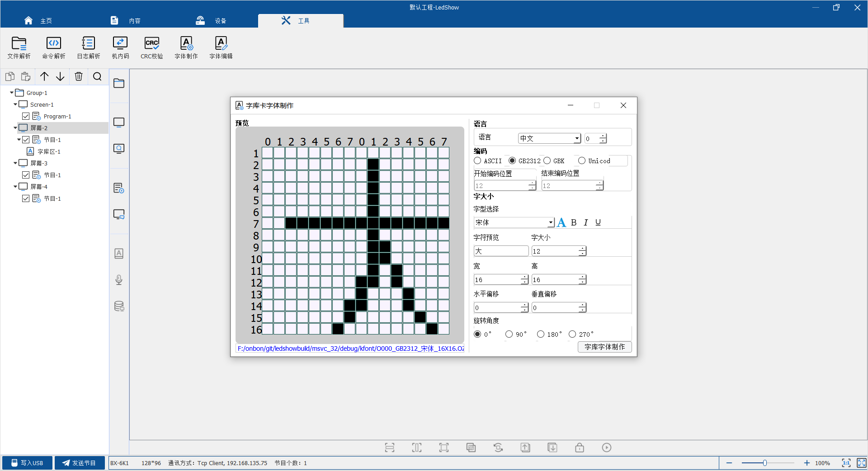Open the 日志解析 log parsing tool
Image resolution: width=868 pixels, height=471 pixels.
click(x=89, y=47)
